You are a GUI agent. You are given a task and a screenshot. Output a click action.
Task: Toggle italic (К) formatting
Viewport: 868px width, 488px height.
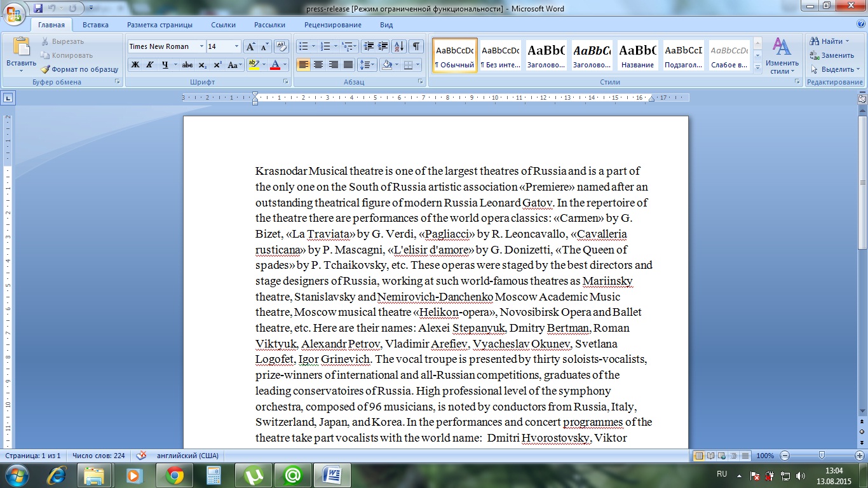coord(150,65)
